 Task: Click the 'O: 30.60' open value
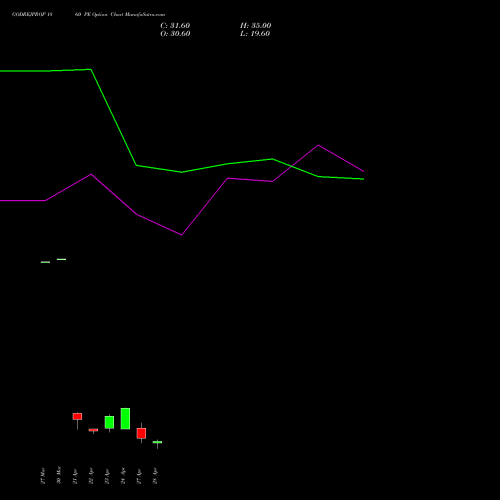pos(175,34)
